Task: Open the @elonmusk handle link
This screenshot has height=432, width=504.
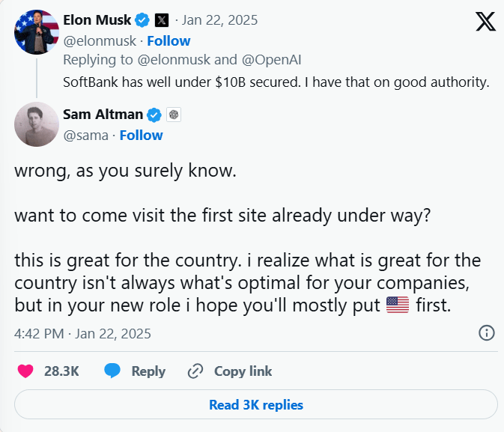Action: click(100, 40)
